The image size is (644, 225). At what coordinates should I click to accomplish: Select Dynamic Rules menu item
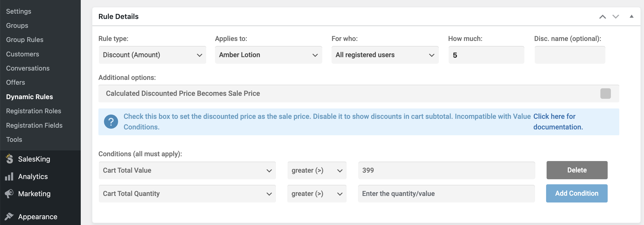click(x=30, y=97)
